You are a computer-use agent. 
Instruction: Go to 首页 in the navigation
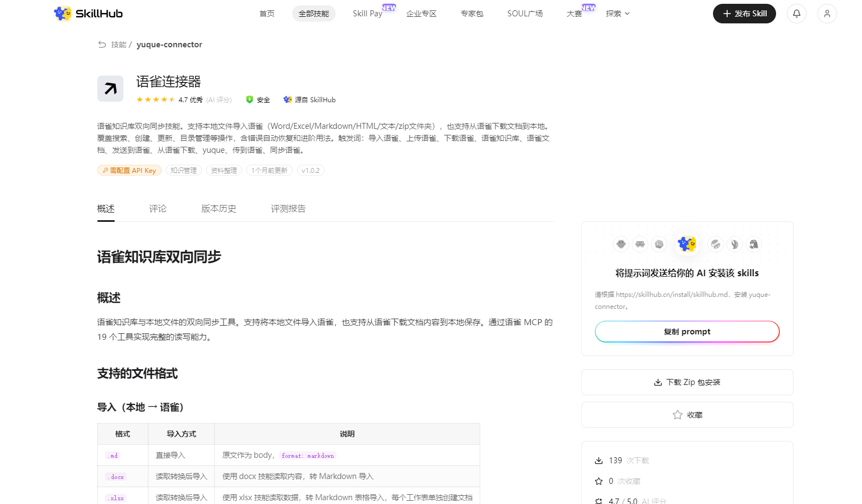267,14
